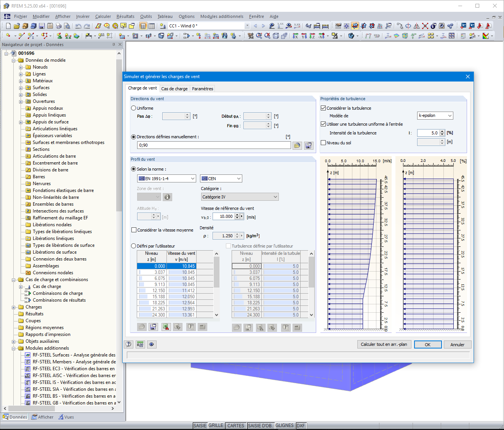Export wind profile table to Excel
The width and height of the screenshot is (504, 430).
[x=166, y=326]
